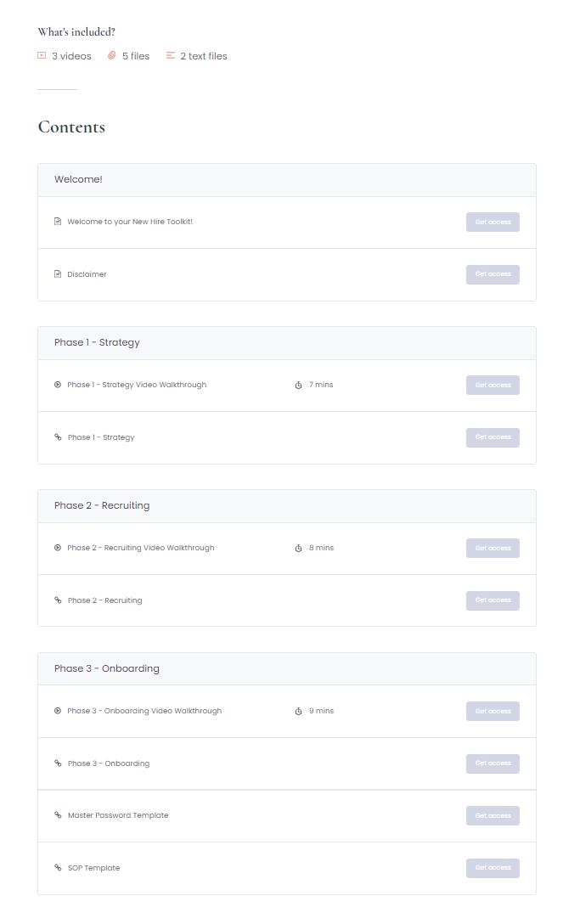This screenshot has height=924, width=563.
Task: Click document icon next to Disclaimer
Action: tap(58, 274)
